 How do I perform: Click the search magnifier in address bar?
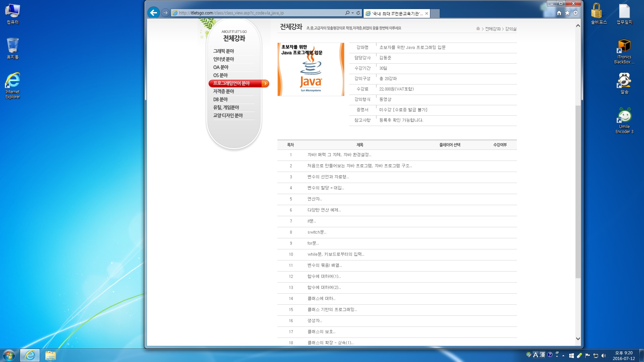(347, 13)
